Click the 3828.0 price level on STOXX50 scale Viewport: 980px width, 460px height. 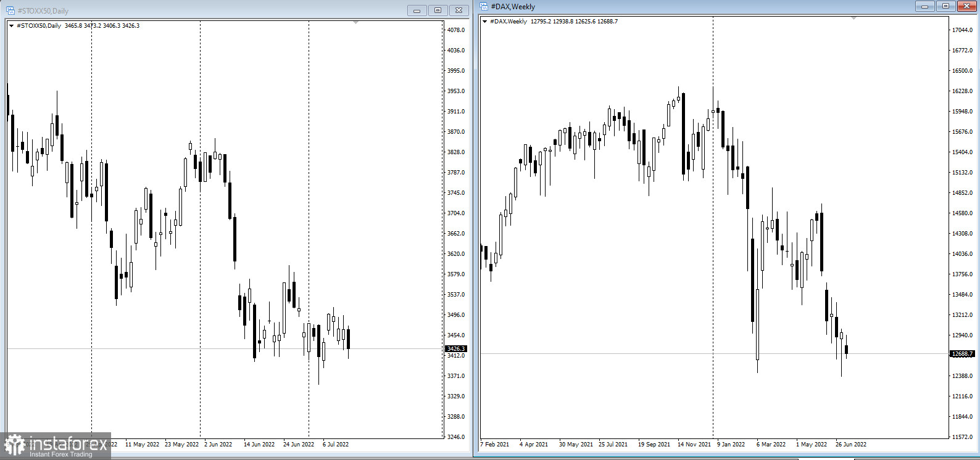pos(456,152)
